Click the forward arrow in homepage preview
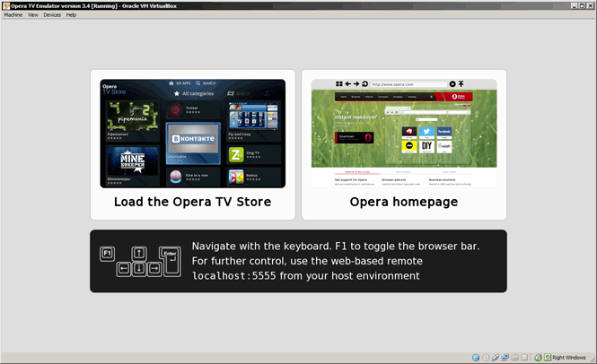Viewport: 597px width, 364px height. 356,83
